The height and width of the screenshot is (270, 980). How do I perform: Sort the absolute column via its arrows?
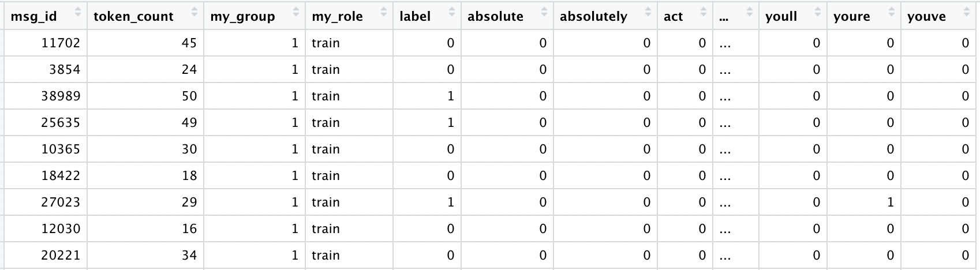click(x=545, y=12)
